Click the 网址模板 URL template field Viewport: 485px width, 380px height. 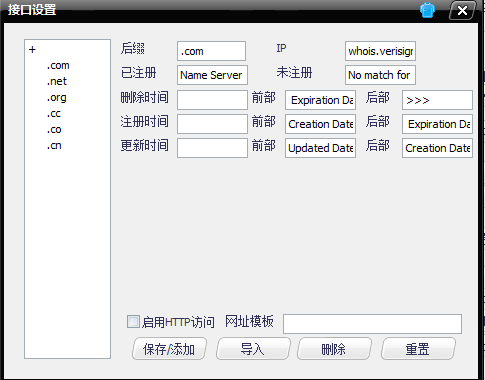click(x=372, y=324)
